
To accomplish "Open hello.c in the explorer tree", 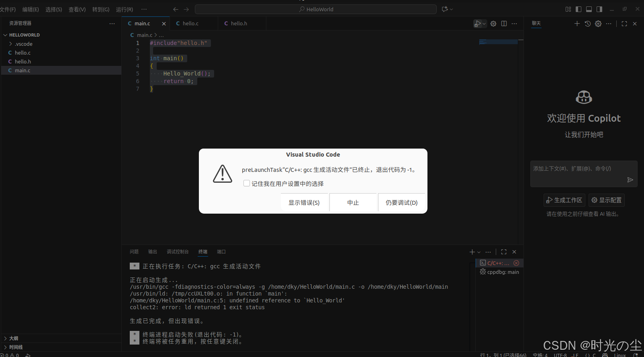I will tap(61, 53).
